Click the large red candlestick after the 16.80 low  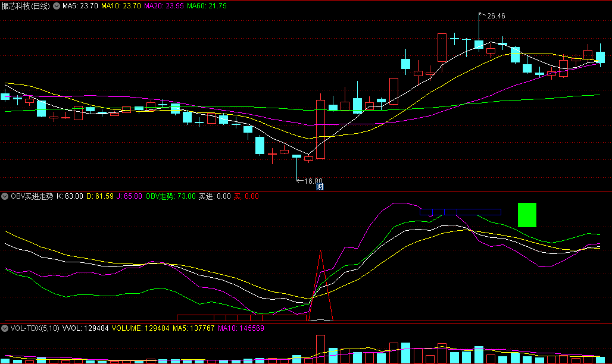click(x=320, y=129)
